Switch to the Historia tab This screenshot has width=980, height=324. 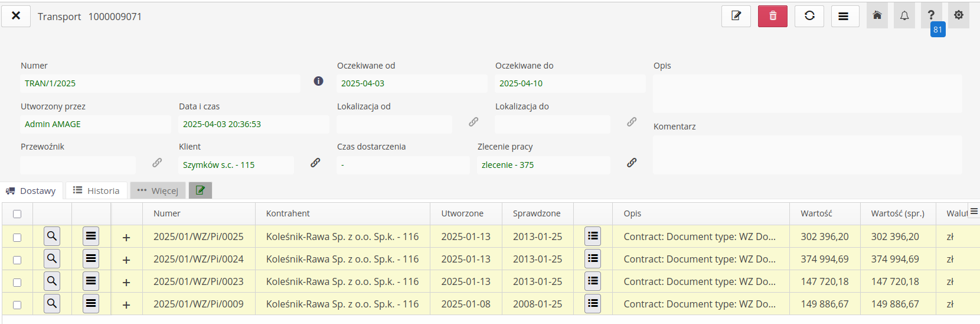point(96,190)
